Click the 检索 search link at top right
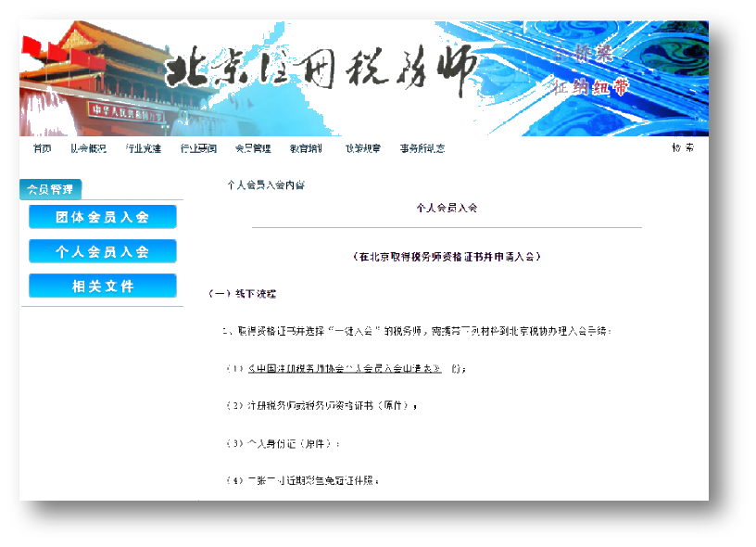 683,146
